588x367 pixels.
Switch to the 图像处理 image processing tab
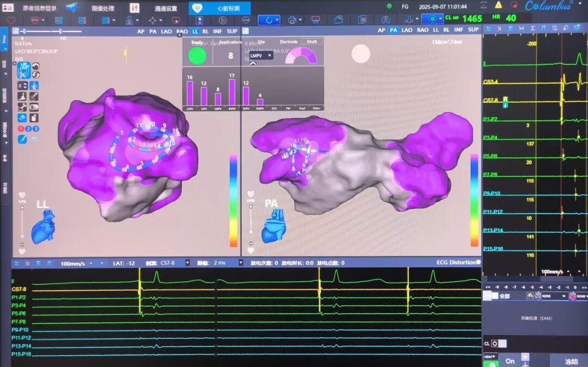coord(103,8)
